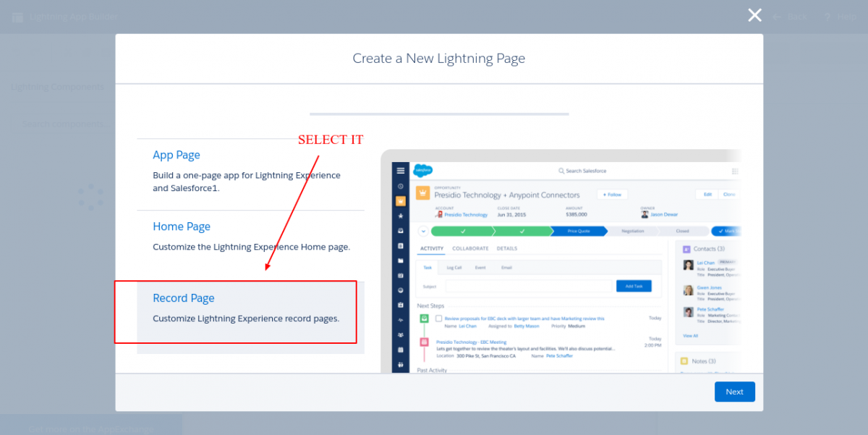The width and height of the screenshot is (868, 435).
Task: Click Lei Chan's contact photo
Action: pos(688,265)
